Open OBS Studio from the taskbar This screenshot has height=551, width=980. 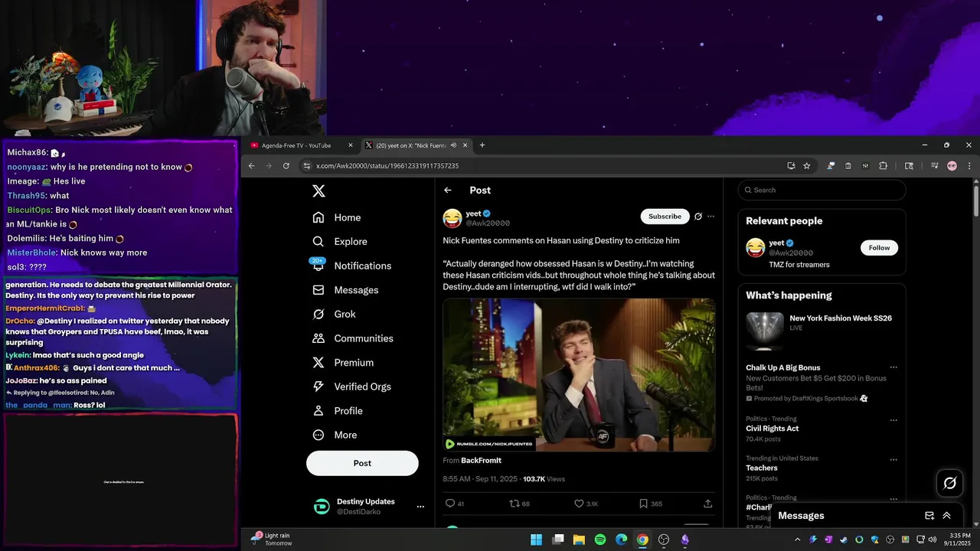point(664,540)
